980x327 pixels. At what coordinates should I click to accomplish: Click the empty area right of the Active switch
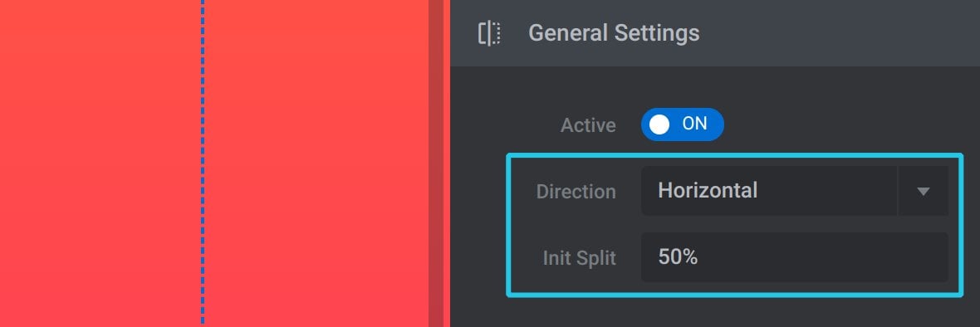tap(844, 124)
